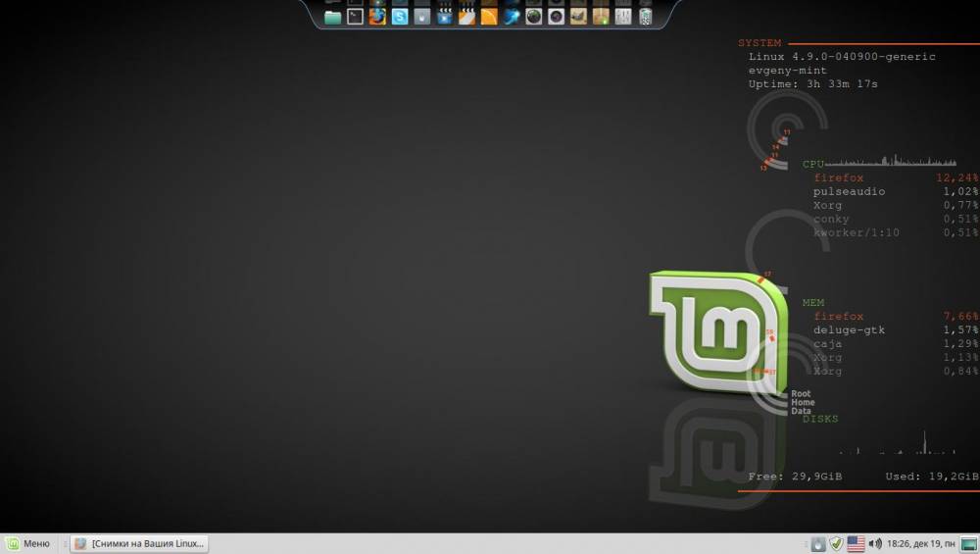This screenshot has height=554, width=980.
Task: Open the orange clapperboard video editor
Action: tap(466, 17)
